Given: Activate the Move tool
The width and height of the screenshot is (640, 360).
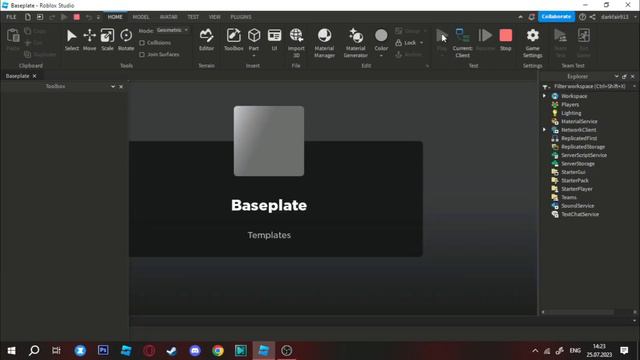Looking at the screenshot, I should 89,40.
